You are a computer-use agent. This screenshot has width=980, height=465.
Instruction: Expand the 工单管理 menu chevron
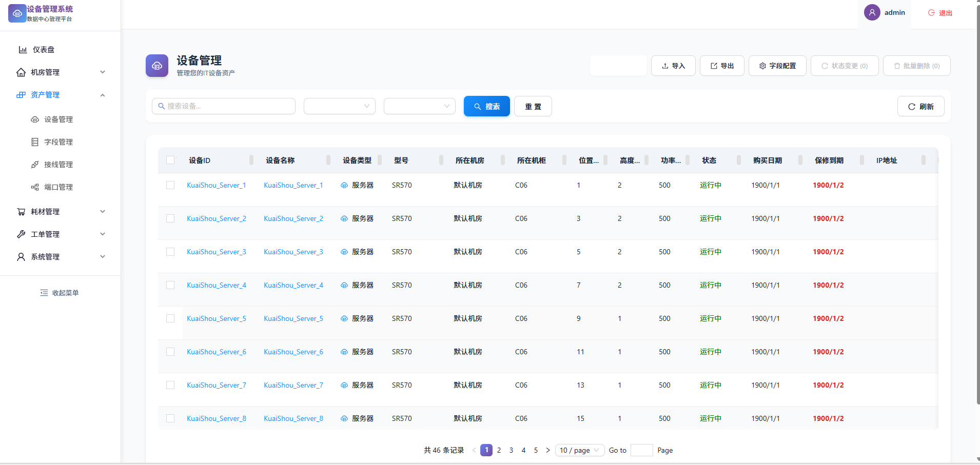[x=103, y=234]
